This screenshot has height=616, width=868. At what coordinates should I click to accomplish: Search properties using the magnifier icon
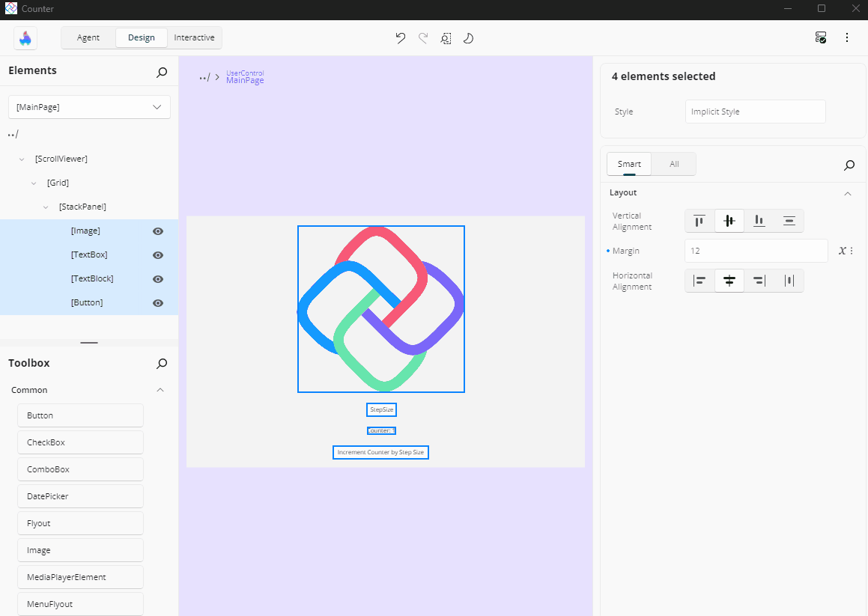pos(849,165)
